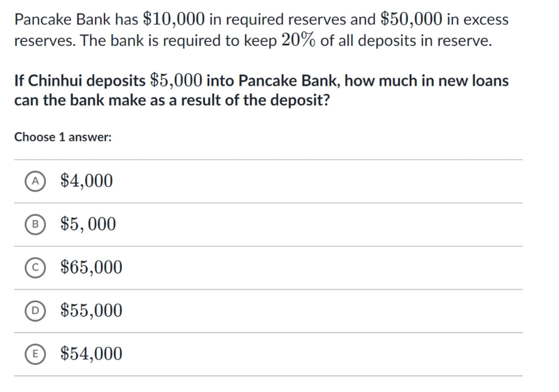Click the 20% reserve requirement figure
559x392 pixels.
pos(298,40)
